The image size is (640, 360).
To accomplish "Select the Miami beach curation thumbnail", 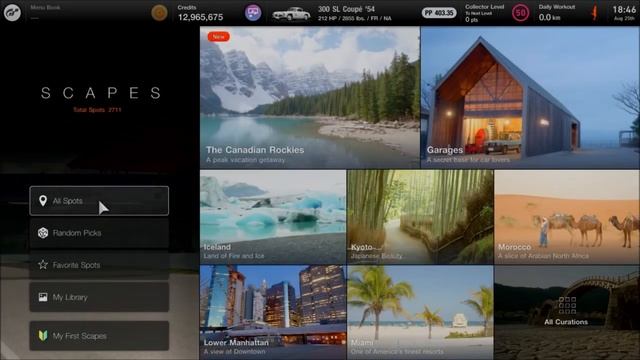I will [x=420, y=312].
